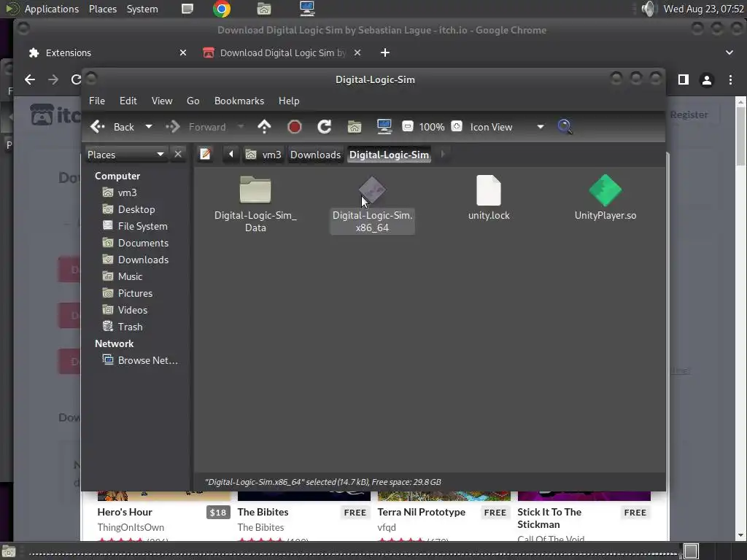Go to parent folder with Up arrow
The image size is (747, 560).
pyautogui.click(x=264, y=127)
